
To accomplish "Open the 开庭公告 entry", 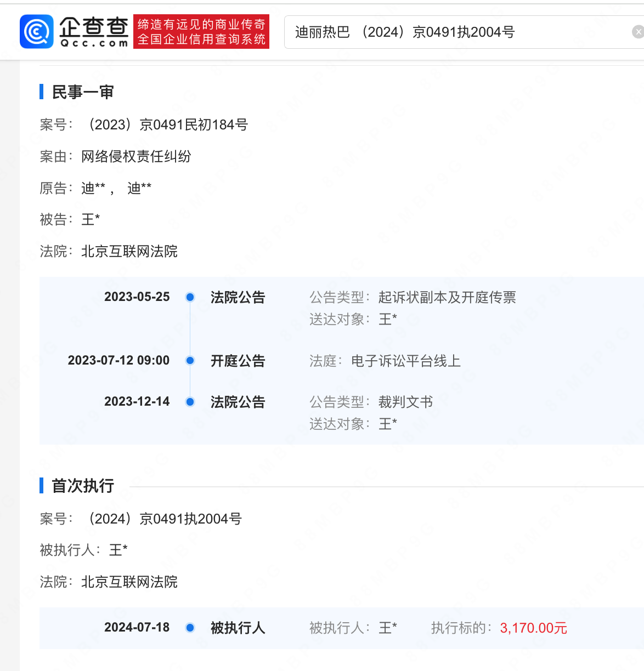I will pos(238,361).
